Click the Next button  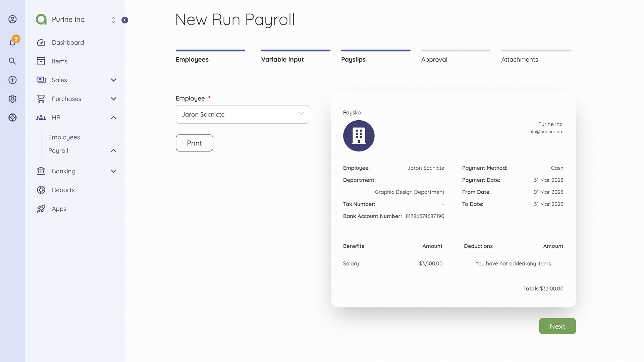(x=557, y=326)
